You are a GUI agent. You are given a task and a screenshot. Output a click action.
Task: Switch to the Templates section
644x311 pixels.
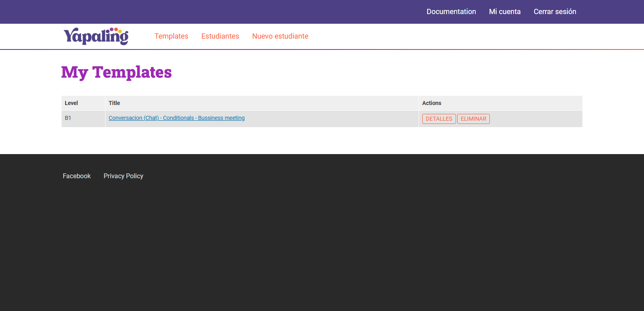pyautogui.click(x=171, y=36)
